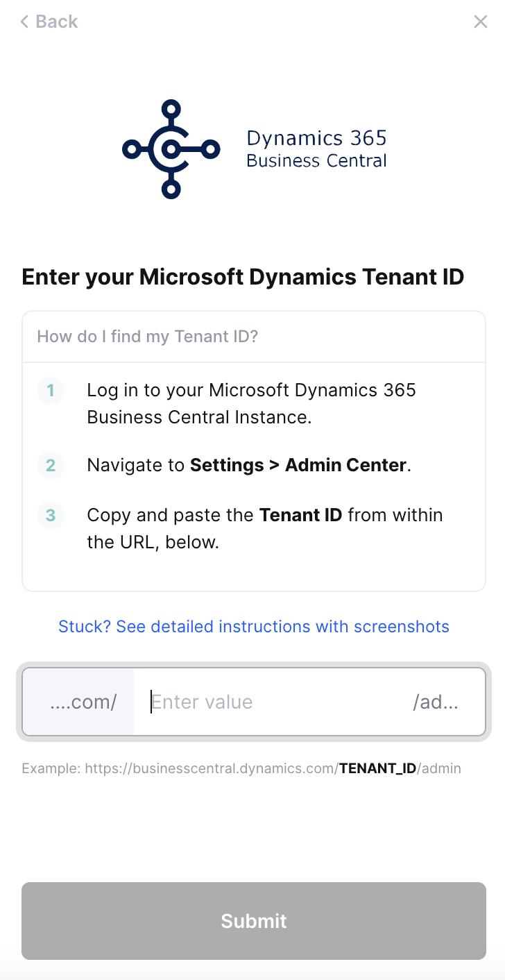Click the step 3 number badge
This screenshot has height=980, width=505.
(x=51, y=516)
